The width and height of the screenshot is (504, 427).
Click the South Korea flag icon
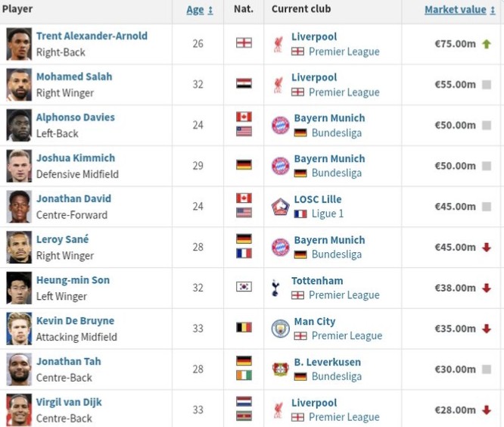(x=244, y=288)
